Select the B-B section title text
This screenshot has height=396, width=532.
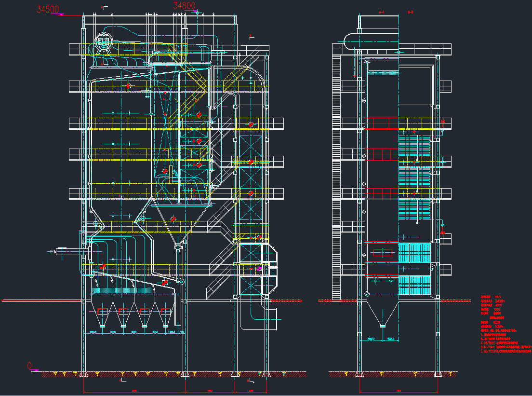(x=411, y=12)
